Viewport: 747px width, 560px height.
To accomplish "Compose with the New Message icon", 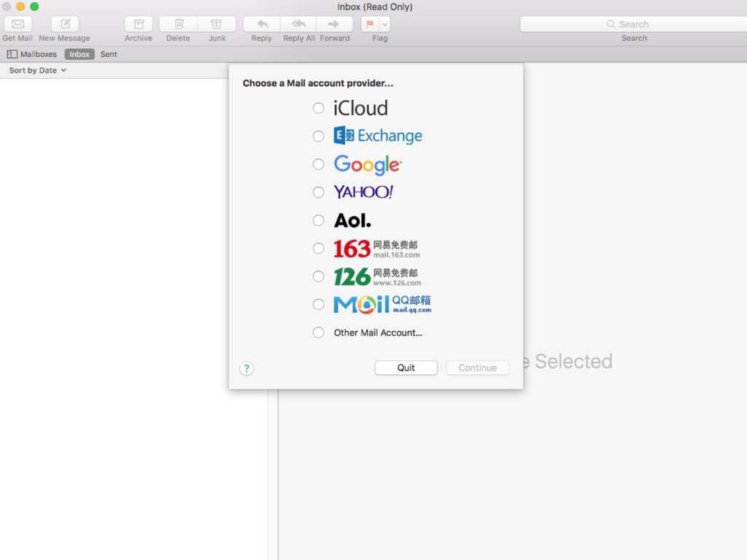I will coord(65,24).
